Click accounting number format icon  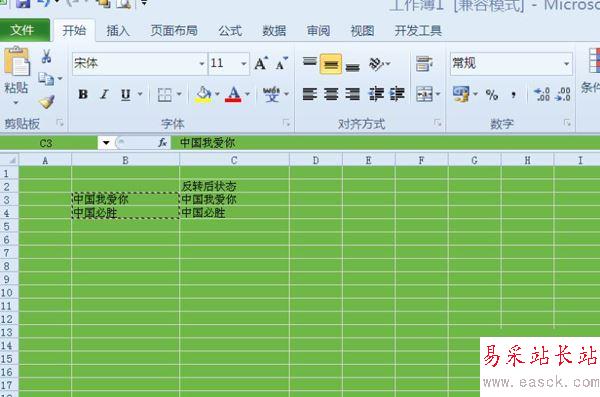[x=461, y=94]
